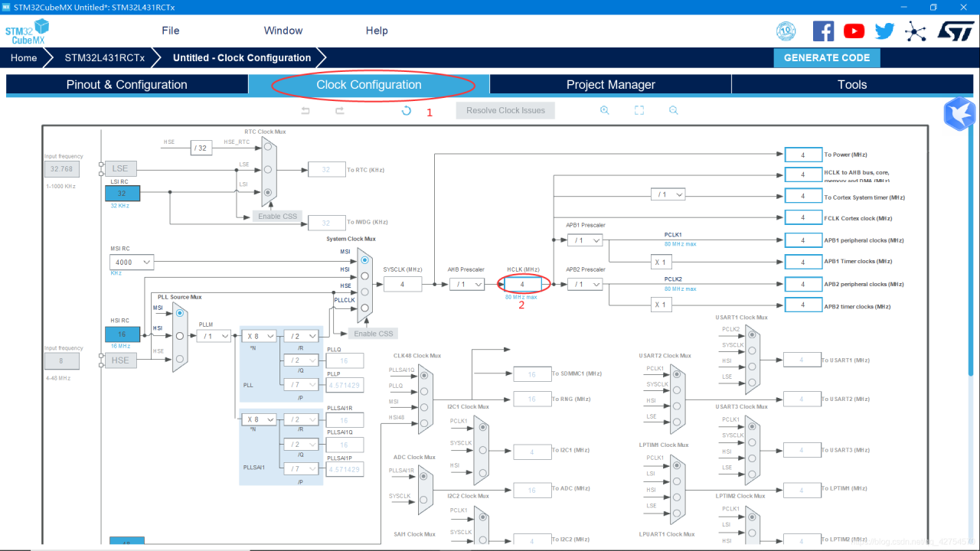Open the File menu
980x551 pixels.
[x=171, y=31]
